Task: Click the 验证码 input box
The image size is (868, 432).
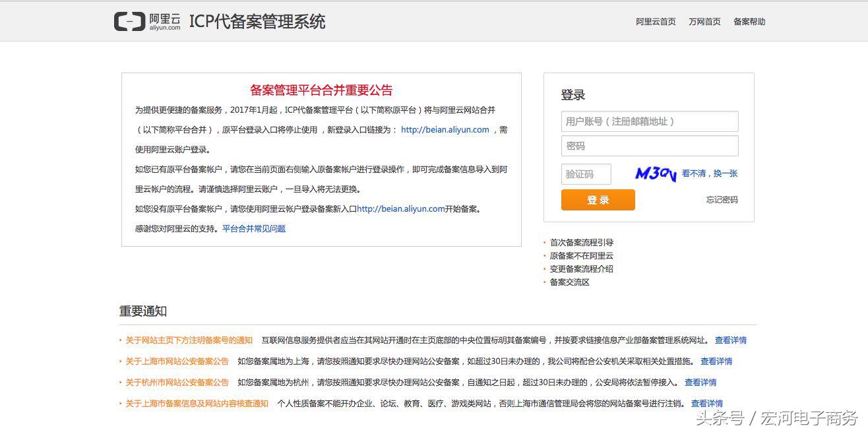Action: [586, 173]
